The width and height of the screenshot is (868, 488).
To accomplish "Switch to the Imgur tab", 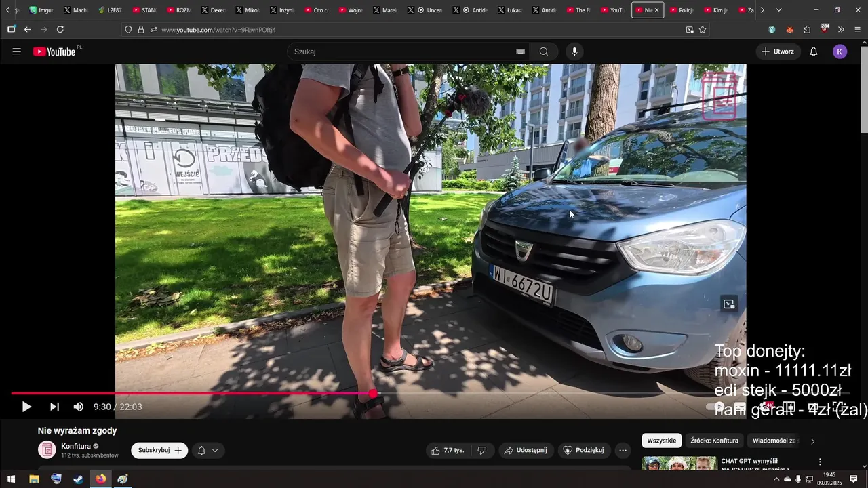I will tap(41, 10).
